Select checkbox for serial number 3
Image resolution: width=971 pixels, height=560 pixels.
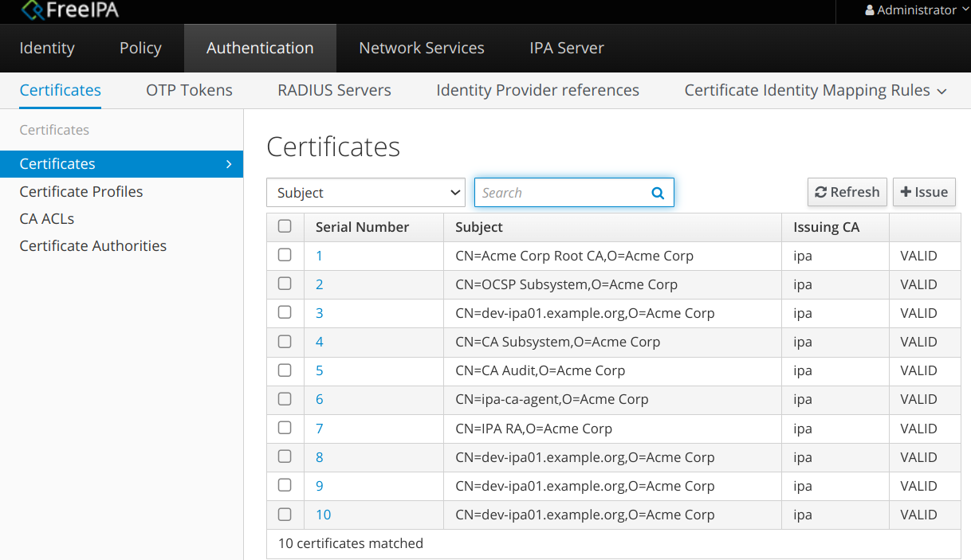click(285, 312)
